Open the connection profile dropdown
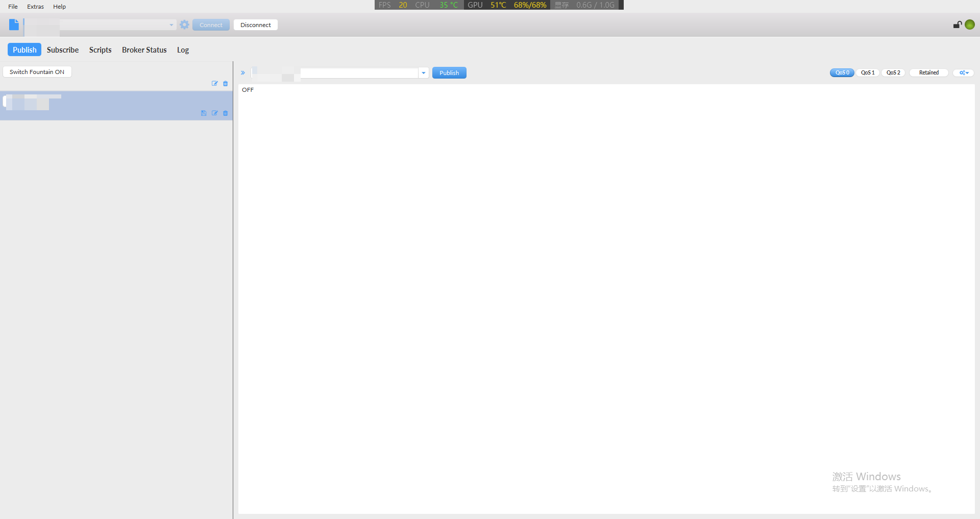 [x=171, y=24]
